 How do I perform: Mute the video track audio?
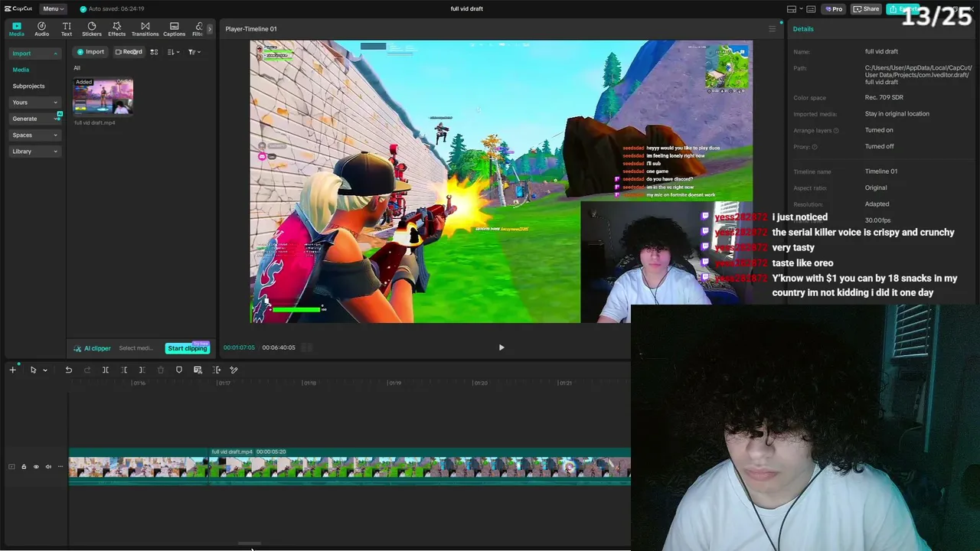[x=48, y=467]
